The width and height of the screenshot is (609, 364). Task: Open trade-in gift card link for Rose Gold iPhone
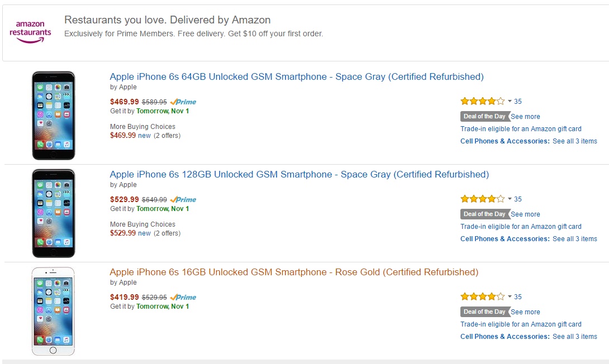point(521,324)
